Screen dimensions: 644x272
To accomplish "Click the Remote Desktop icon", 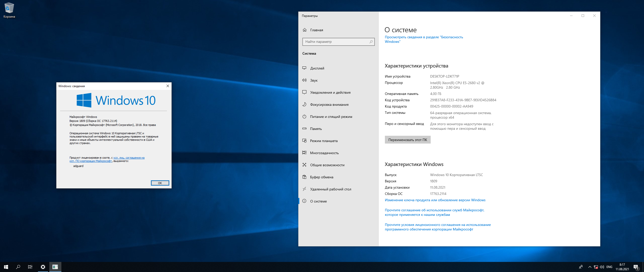I will click(304, 189).
